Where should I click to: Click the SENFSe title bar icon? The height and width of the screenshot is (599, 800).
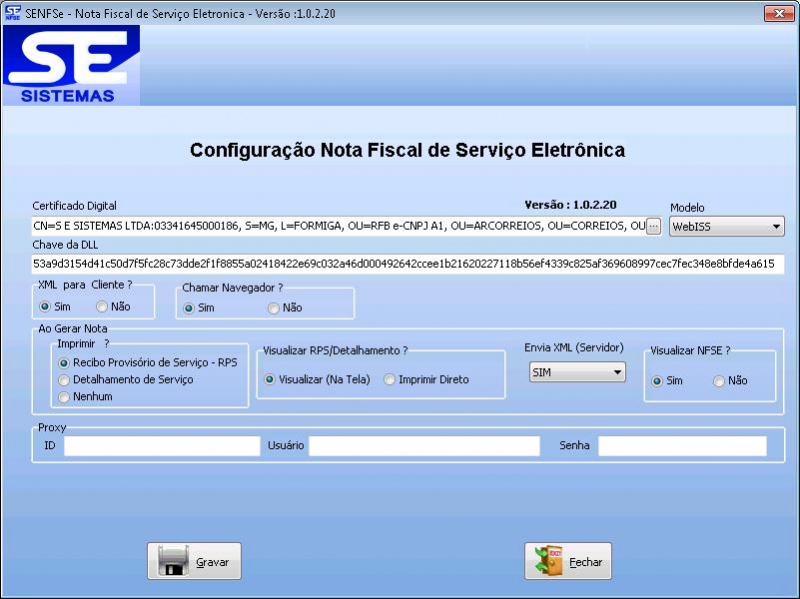tap(13, 13)
